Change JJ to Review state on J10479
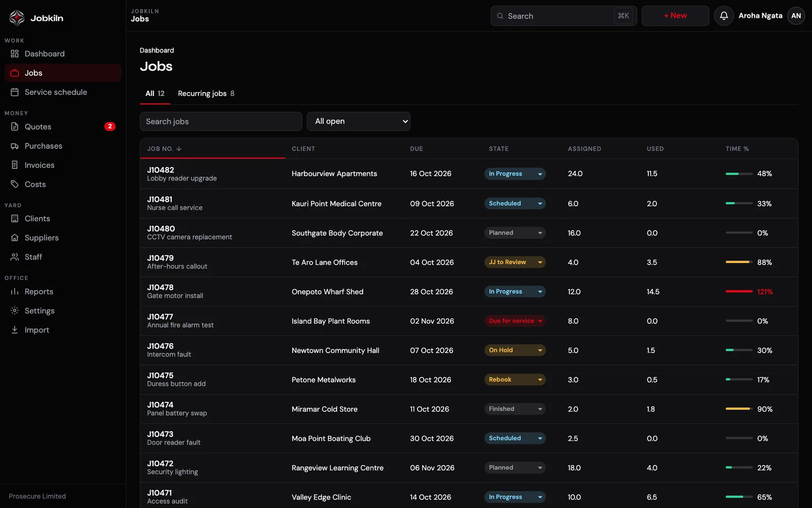The height and width of the screenshot is (508, 812). [x=515, y=262]
